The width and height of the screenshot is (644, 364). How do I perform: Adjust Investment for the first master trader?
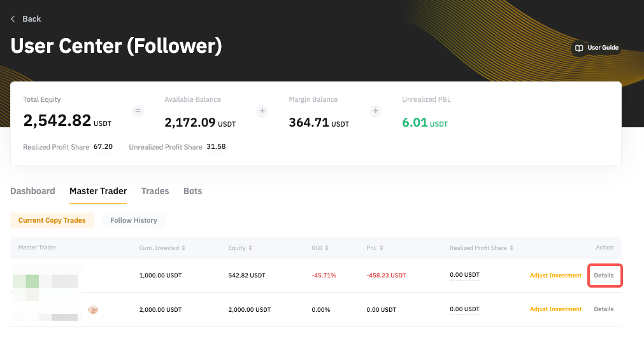point(555,276)
